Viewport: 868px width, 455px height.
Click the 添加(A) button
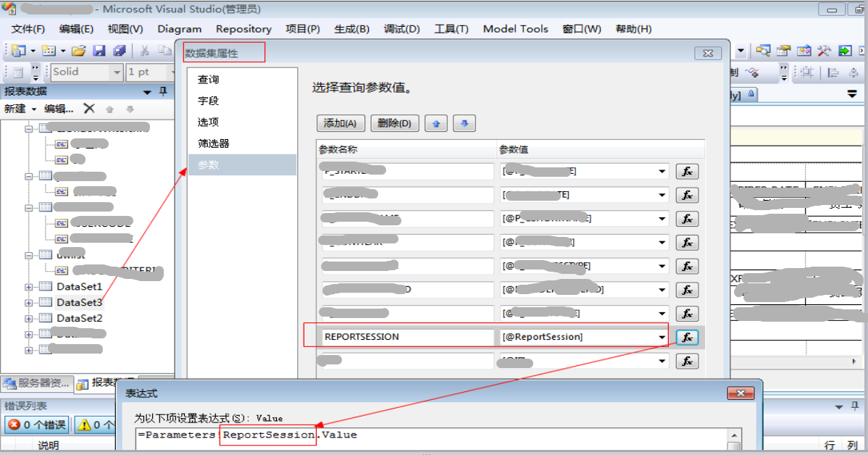click(341, 123)
